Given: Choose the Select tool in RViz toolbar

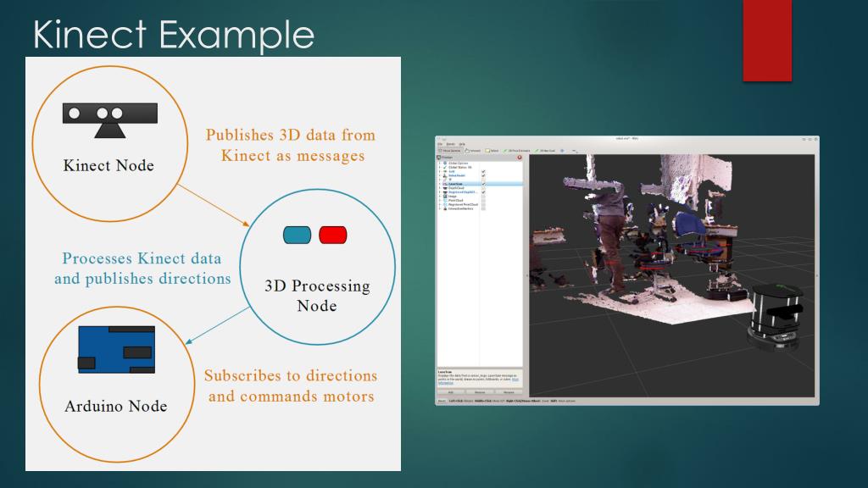Looking at the screenshot, I should (x=492, y=151).
